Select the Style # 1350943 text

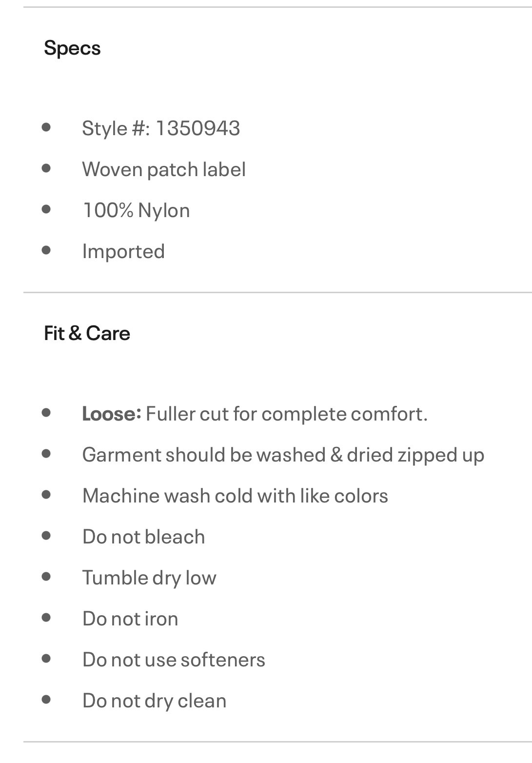(161, 128)
